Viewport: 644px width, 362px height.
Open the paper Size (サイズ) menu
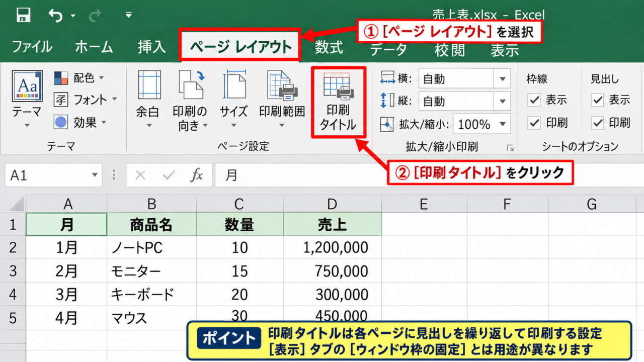(x=233, y=99)
